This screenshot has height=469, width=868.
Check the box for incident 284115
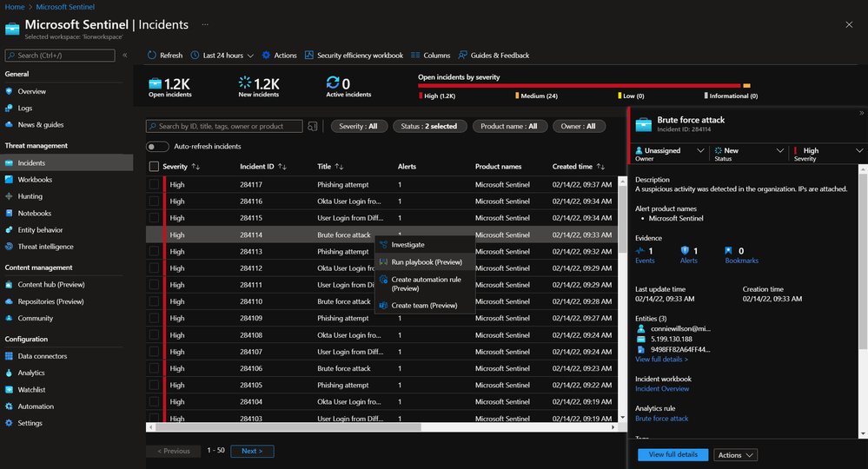(x=154, y=218)
